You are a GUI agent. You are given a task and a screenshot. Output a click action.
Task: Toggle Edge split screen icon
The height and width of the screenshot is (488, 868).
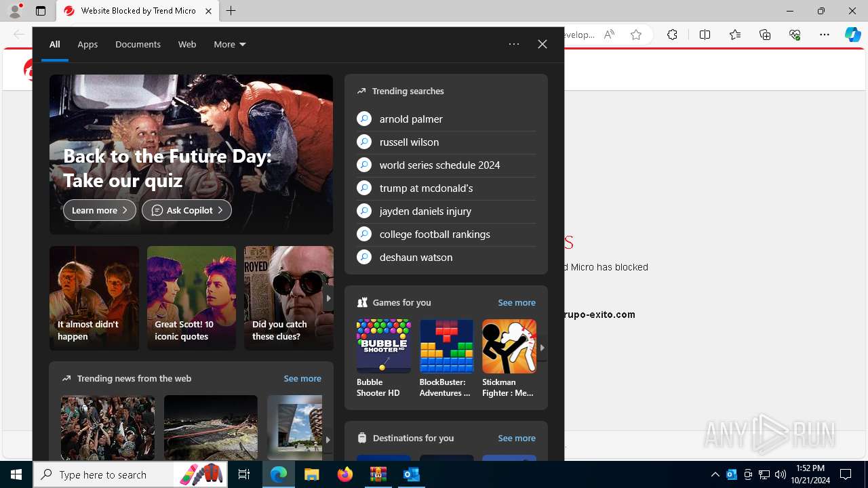click(705, 35)
